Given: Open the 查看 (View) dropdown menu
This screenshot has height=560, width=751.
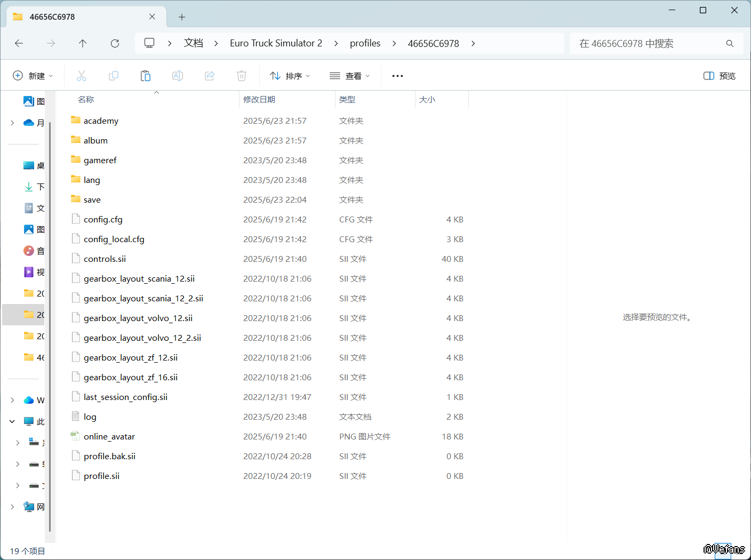Looking at the screenshot, I should [x=350, y=76].
